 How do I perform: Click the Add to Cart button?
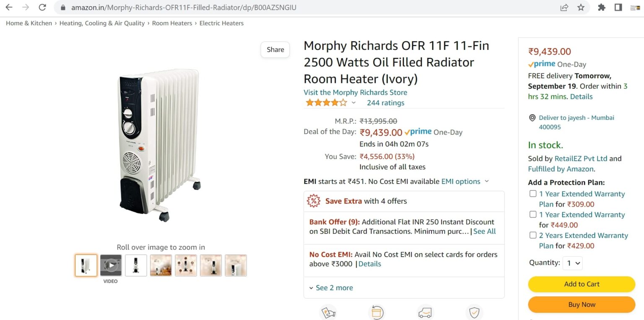(581, 284)
